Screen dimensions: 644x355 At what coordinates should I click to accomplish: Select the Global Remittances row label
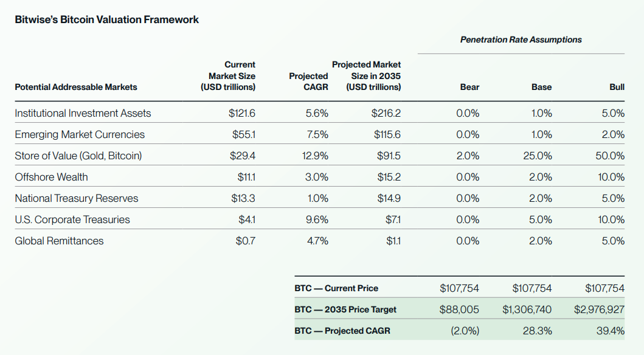(x=59, y=241)
